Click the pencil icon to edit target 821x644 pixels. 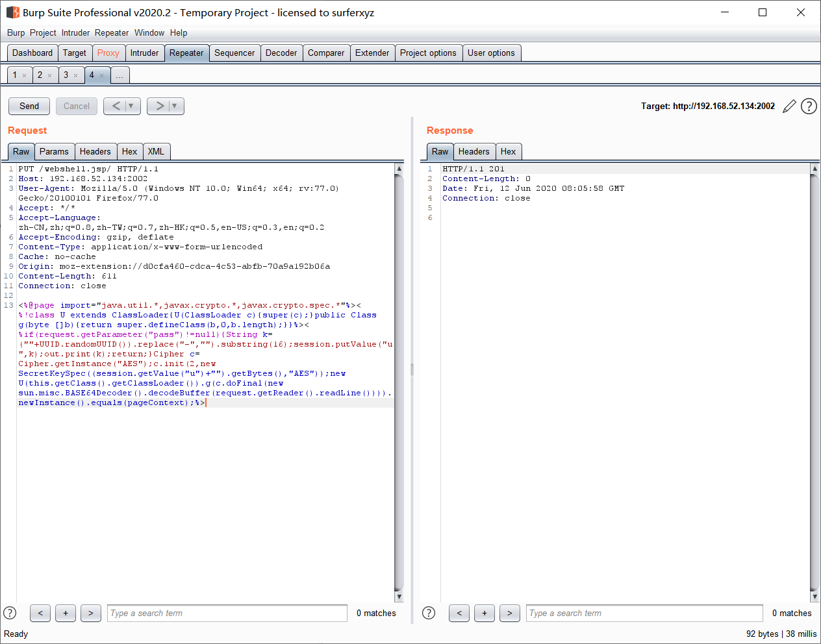coord(789,106)
